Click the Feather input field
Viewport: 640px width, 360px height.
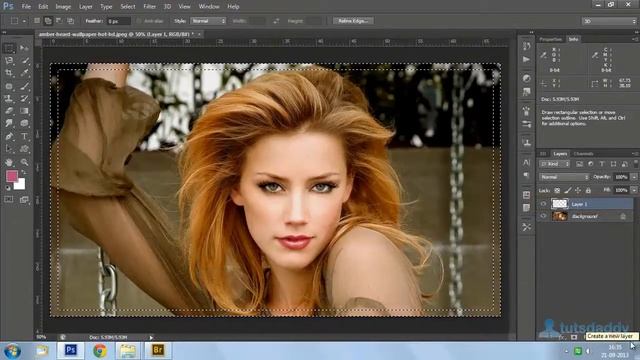118,21
